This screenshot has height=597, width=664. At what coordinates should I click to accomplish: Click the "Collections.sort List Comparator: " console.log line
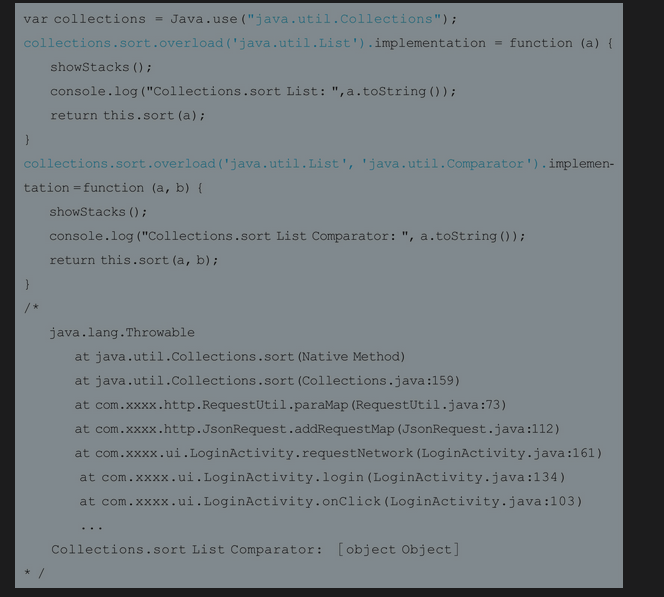pos(286,236)
